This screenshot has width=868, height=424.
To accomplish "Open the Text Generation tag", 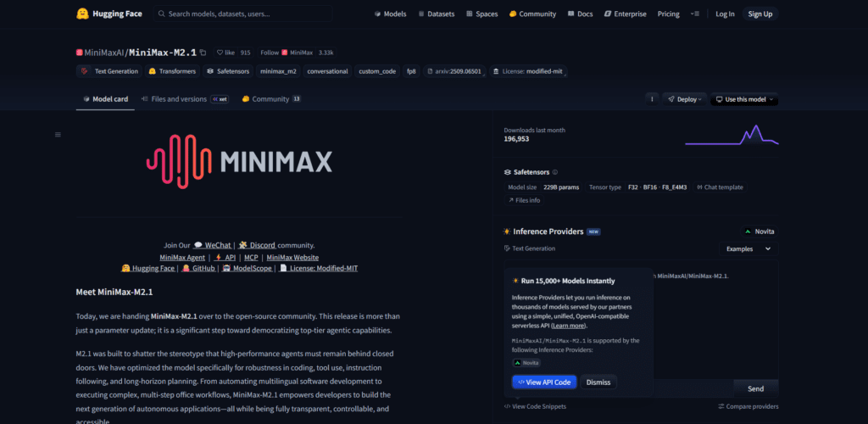I will [x=109, y=71].
